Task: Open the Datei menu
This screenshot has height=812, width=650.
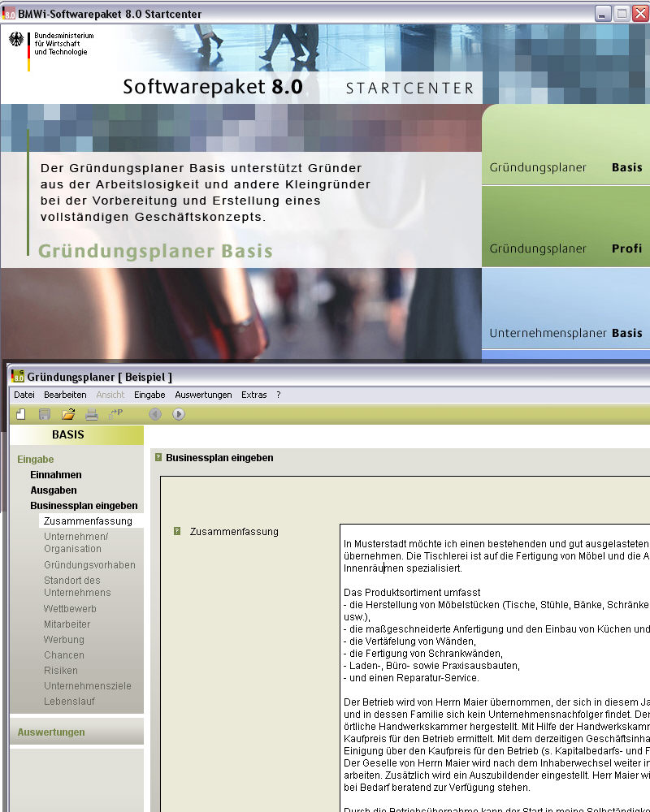Action: click(24, 395)
